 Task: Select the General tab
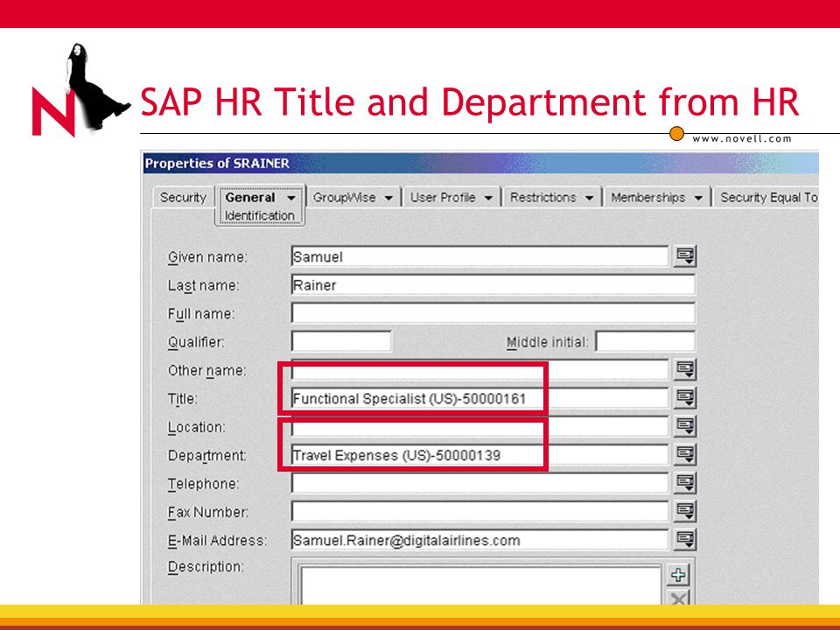pos(250,198)
